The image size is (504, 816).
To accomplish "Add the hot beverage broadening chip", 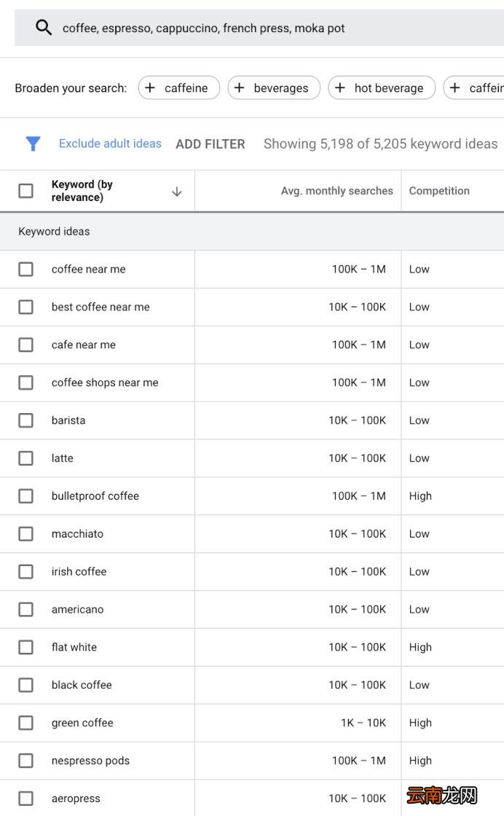I will [382, 88].
